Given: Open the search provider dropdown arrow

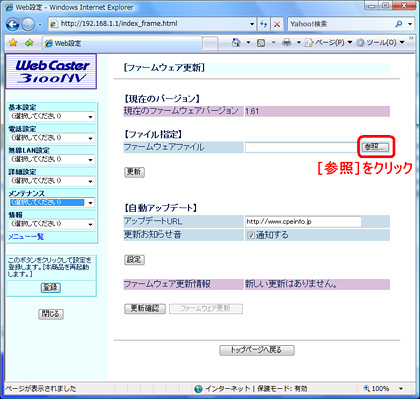Looking at the screenshot, I should [410, 24].
